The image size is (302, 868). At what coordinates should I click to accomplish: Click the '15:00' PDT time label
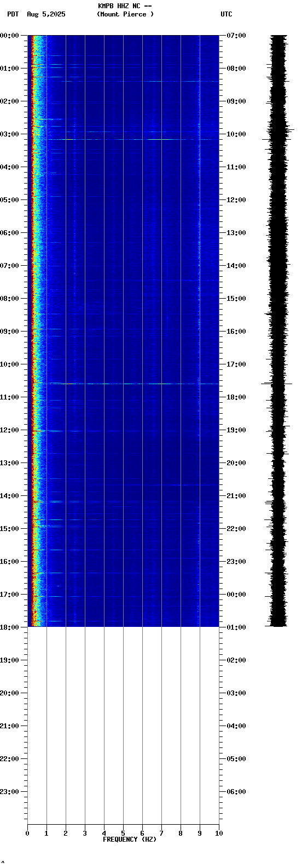[x=9, y=529]
